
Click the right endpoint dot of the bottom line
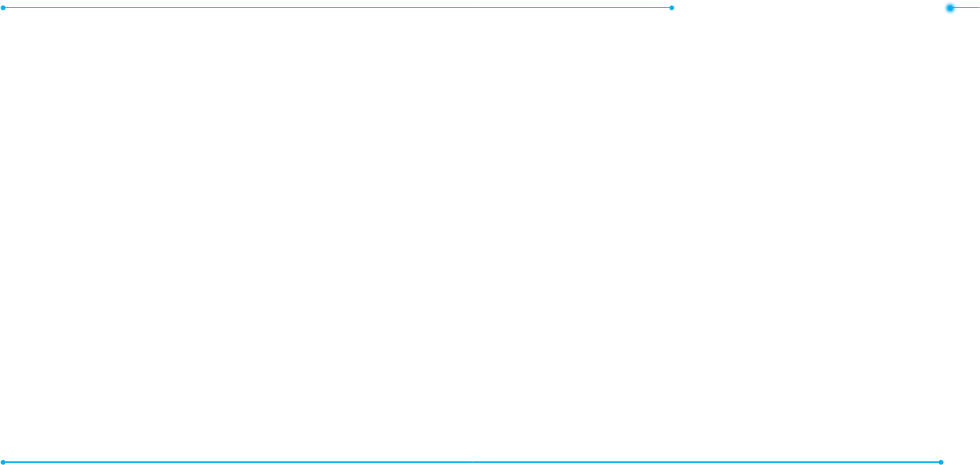[x=941, y=462]
